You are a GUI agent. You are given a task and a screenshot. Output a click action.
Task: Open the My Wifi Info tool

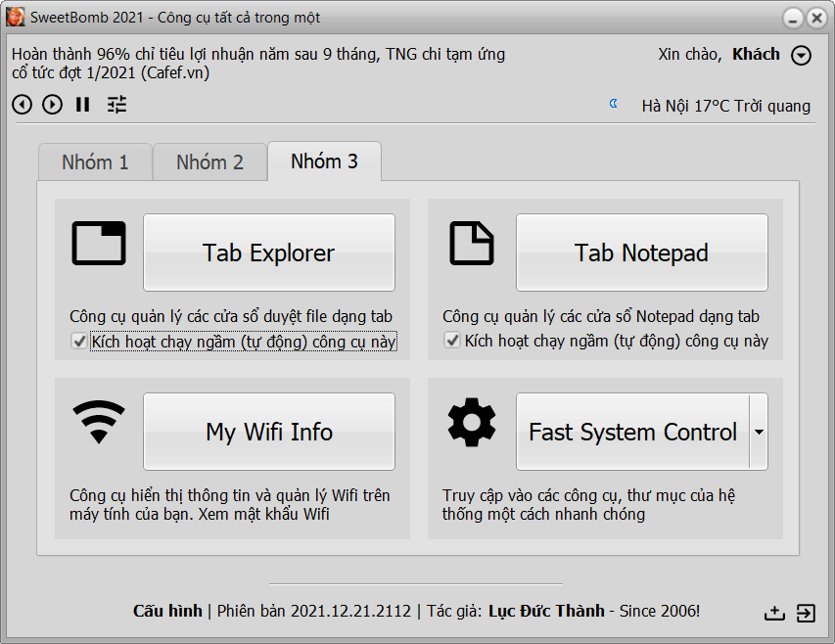pos(269,432)
